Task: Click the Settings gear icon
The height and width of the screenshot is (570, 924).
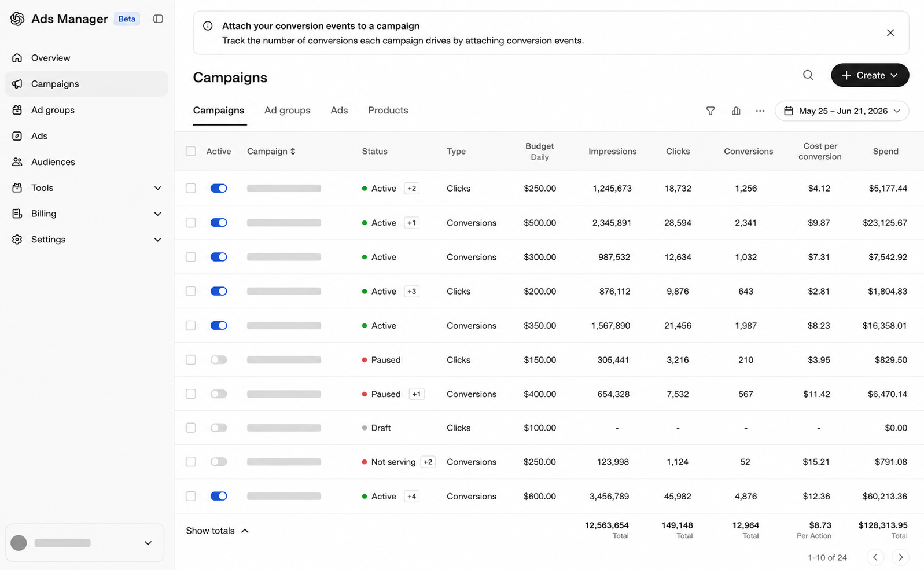Action: (x=17, y=240)
